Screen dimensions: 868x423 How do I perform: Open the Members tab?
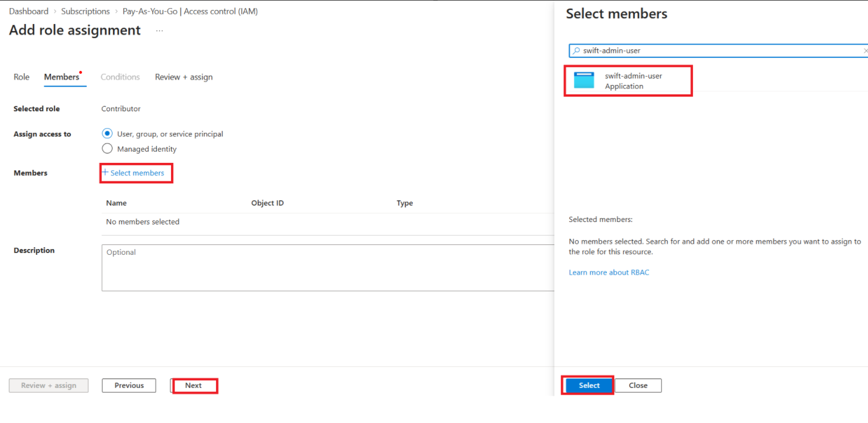(63, 77)
